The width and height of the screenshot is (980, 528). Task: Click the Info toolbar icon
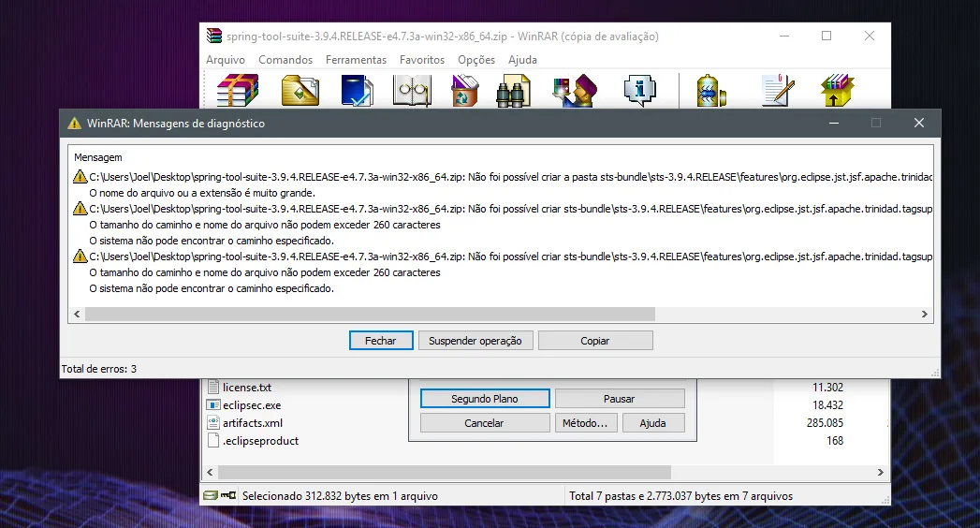pyautogui.click(x=640, y=91)
